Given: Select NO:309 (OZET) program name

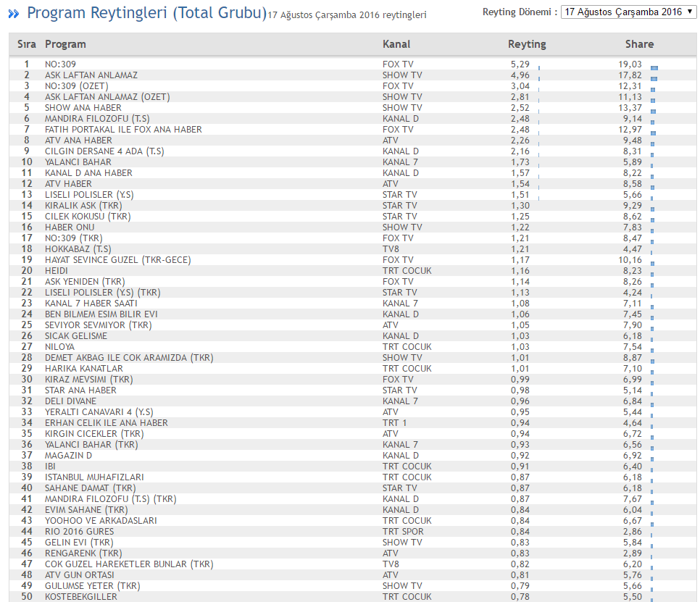Looking at the screenshot, I should 76,85.
